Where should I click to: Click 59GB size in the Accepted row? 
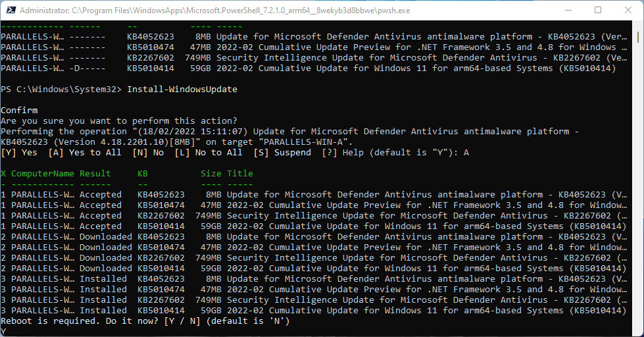coord(211,226)
